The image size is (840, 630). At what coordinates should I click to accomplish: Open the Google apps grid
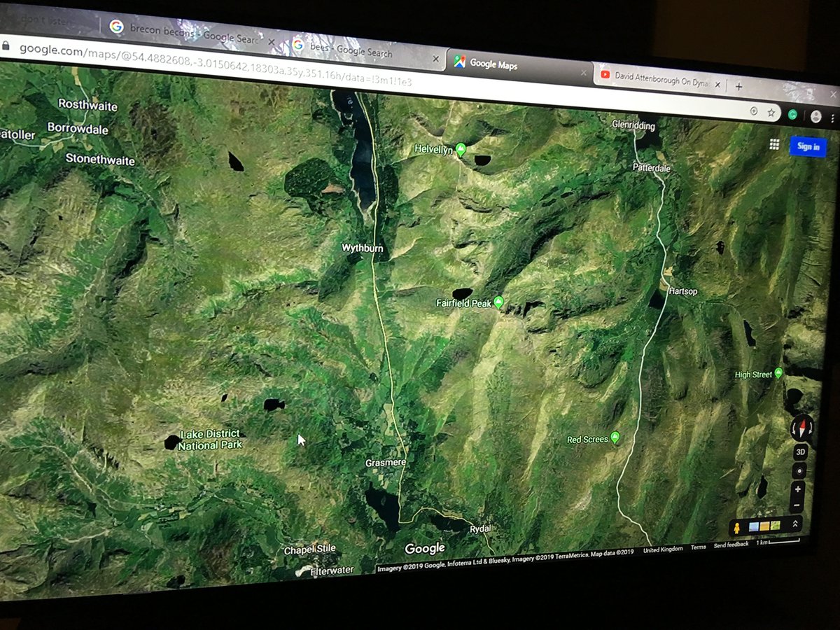click(x=774, y=143)
